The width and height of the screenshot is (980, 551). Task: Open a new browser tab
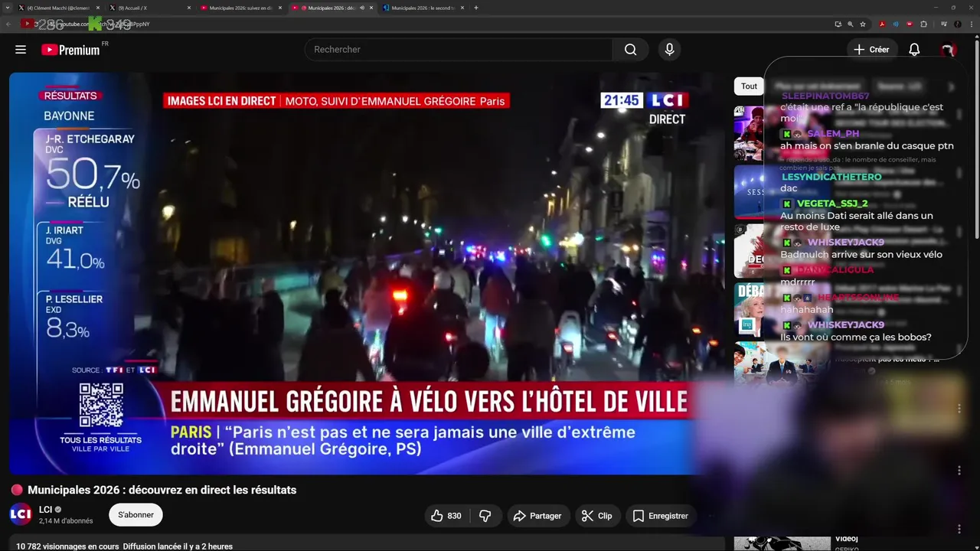[476, 8]
